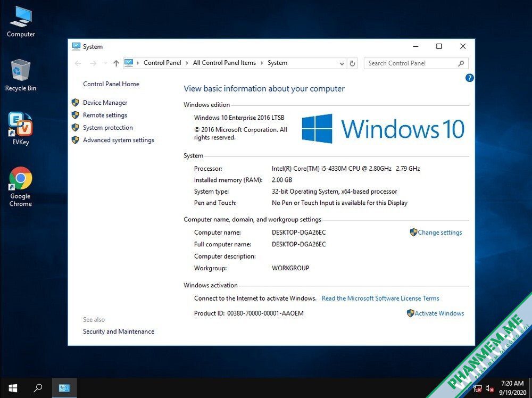The height and width of the screenshot is (398, 532).
Task: Click View basic information about your computer heading
Action: [x=264, y=88]
